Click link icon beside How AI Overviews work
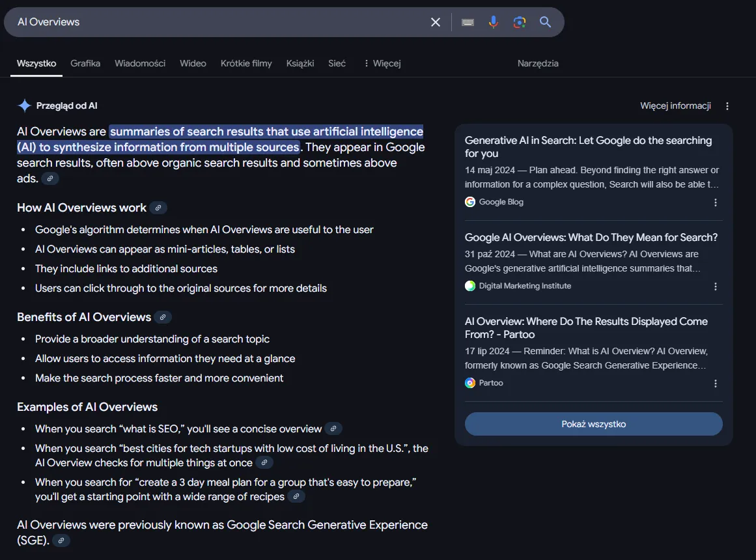 pos(158,208)
